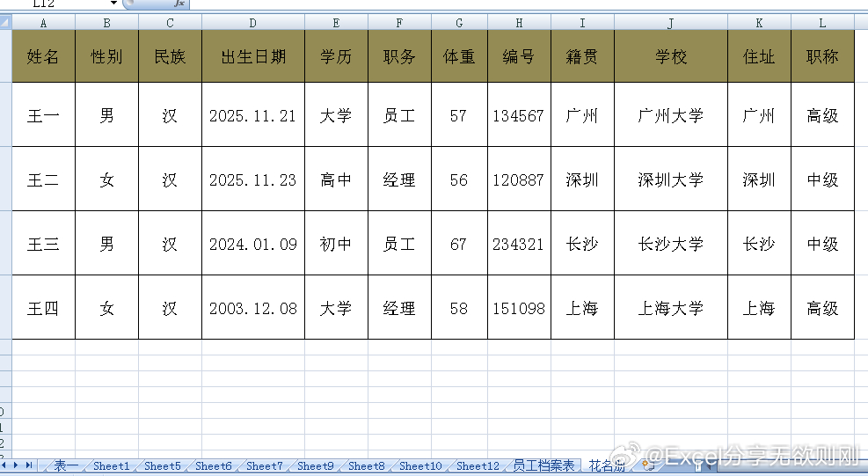Select the 花名册 sheet tab

(607, 466)
